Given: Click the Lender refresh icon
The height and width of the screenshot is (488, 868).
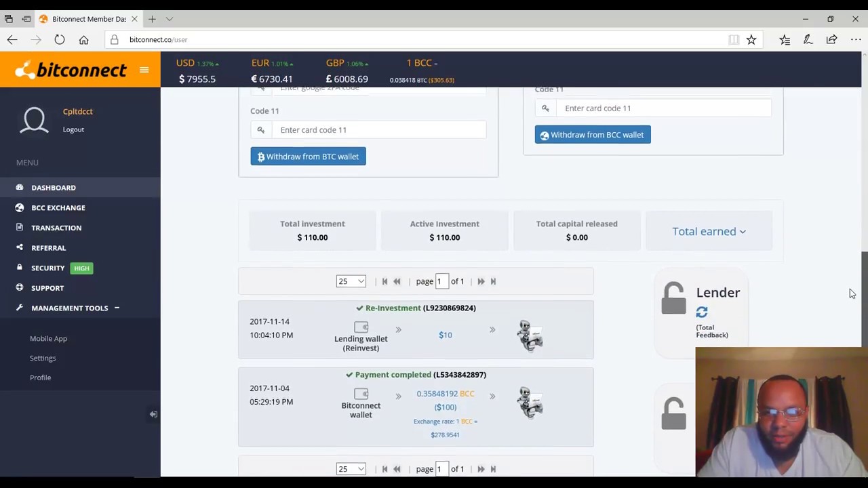Looking at the screenshot, I should [702, 312].
